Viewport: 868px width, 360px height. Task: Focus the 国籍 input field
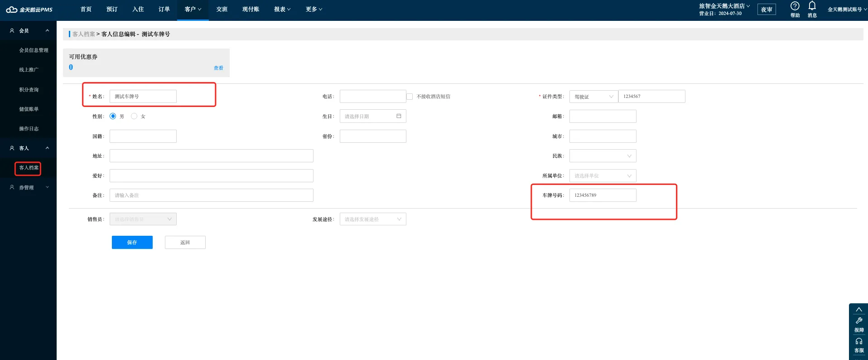(x=143, y=136)
